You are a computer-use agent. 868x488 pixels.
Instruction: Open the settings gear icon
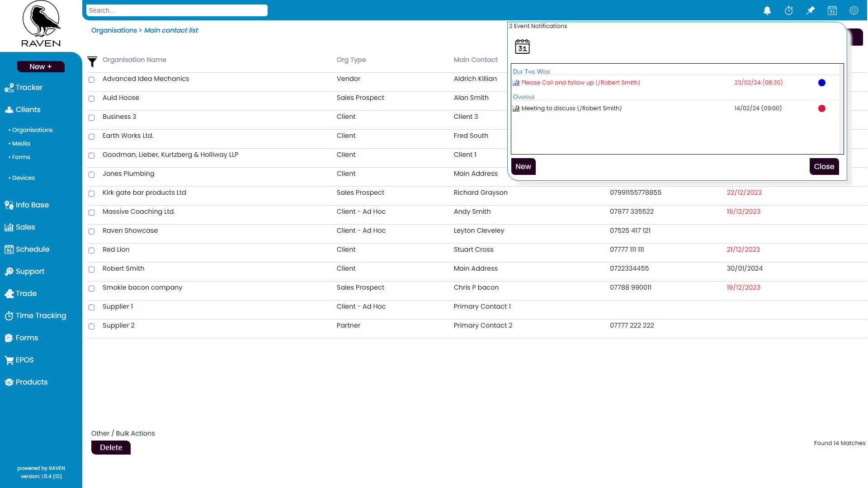(x=854, y=10)
